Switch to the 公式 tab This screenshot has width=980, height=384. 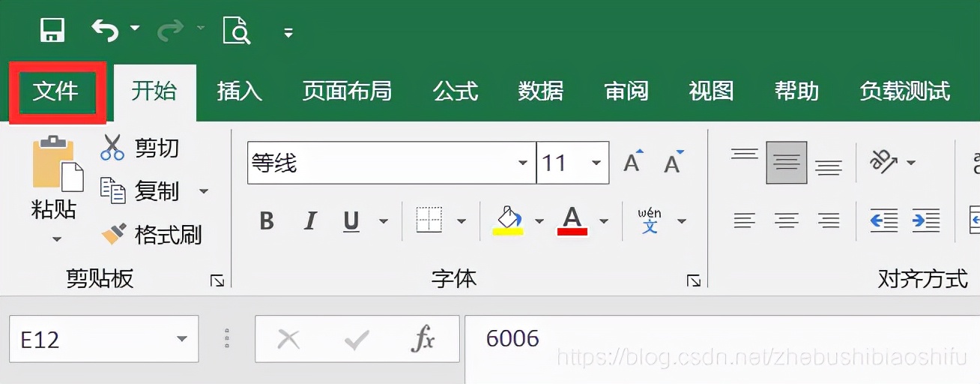click(456, 91)
